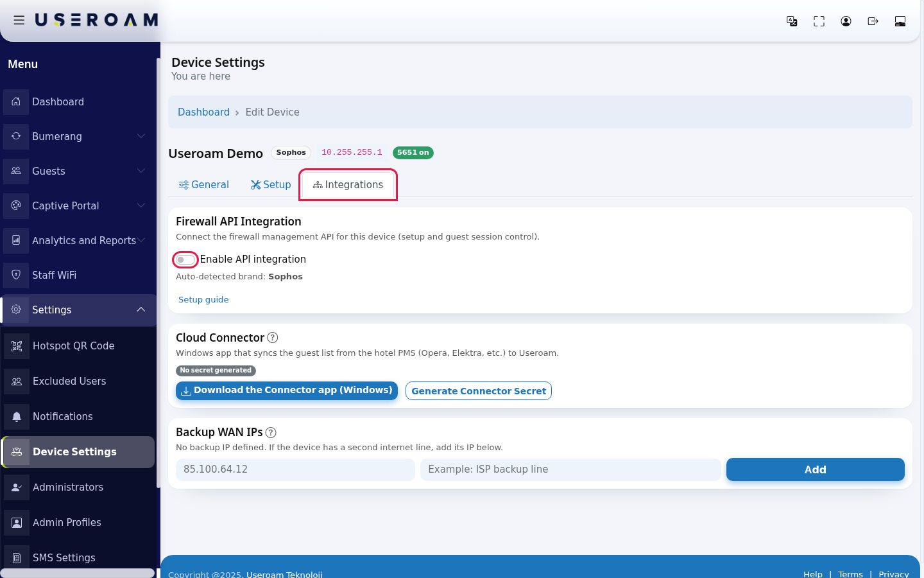Screen dimensions: 924x578
Task: Focus the ISP backup line description field
Action: click(570, 469)
